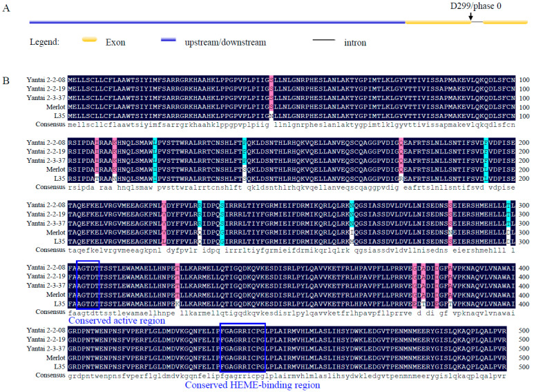This screenshot has width=534, height=392.
Task: Click the 'L35' label of the MELLSC row
Action: point(59,116)
